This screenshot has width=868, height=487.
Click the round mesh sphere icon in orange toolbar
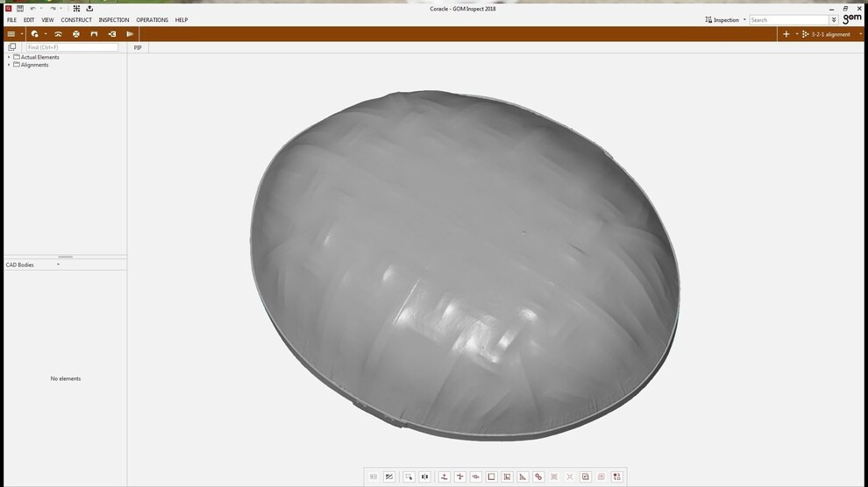76,34
